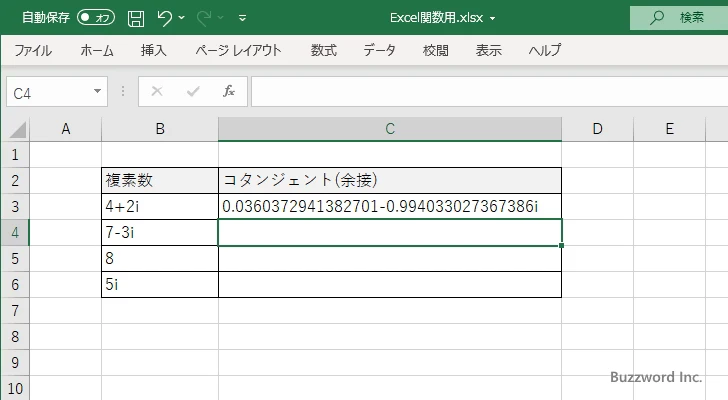Click the Undo arrow icon

(164, 18)
